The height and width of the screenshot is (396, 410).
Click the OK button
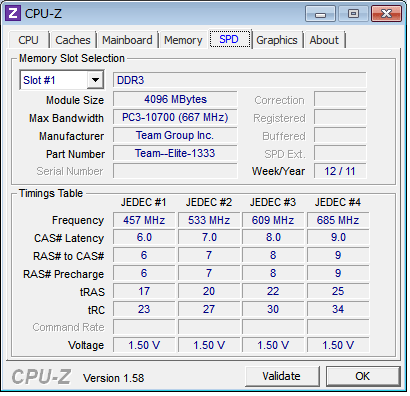(363, 376)
